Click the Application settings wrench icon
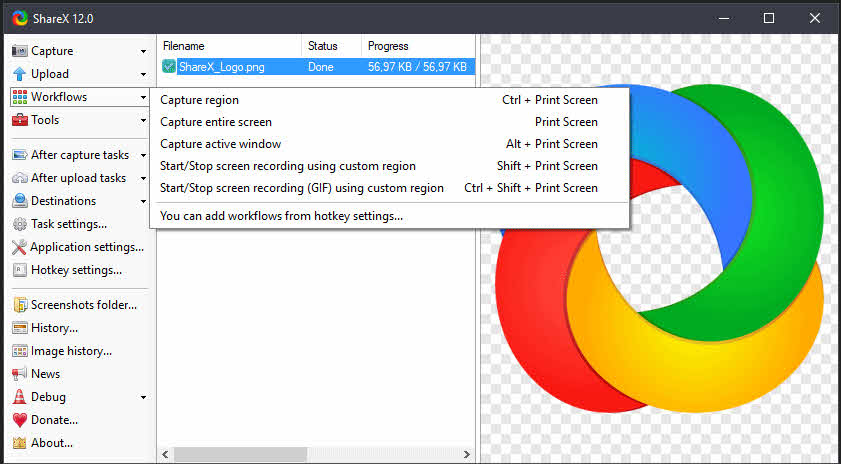Viewport: 841px width, 464px height. (19, 247)
